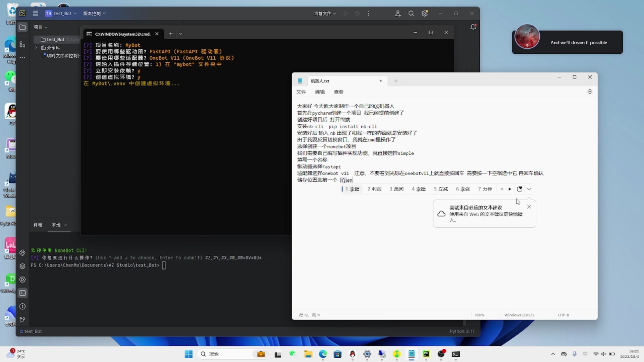Toggle the PyCharm main hamburger menu

35,13
